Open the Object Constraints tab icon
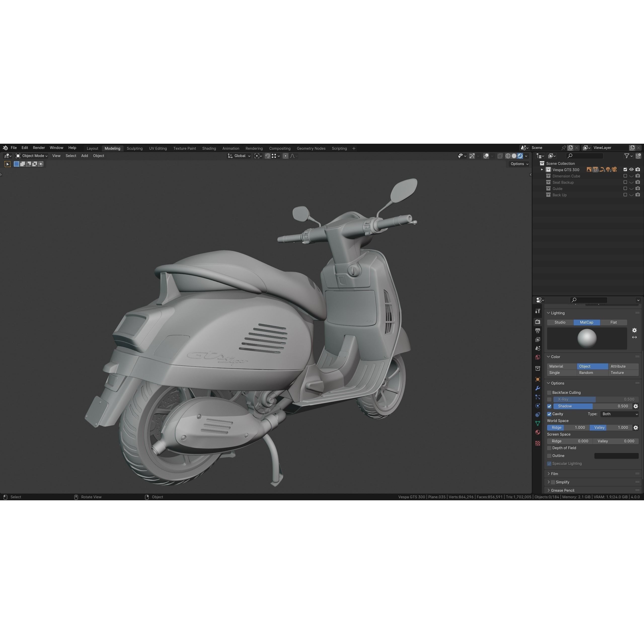 coord(538,415)
